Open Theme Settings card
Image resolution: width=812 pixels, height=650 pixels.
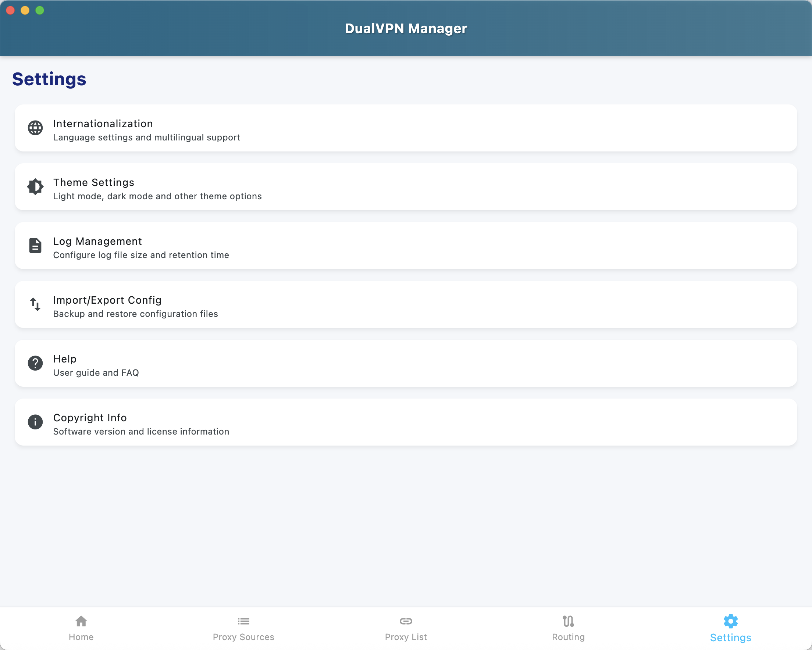406,187
